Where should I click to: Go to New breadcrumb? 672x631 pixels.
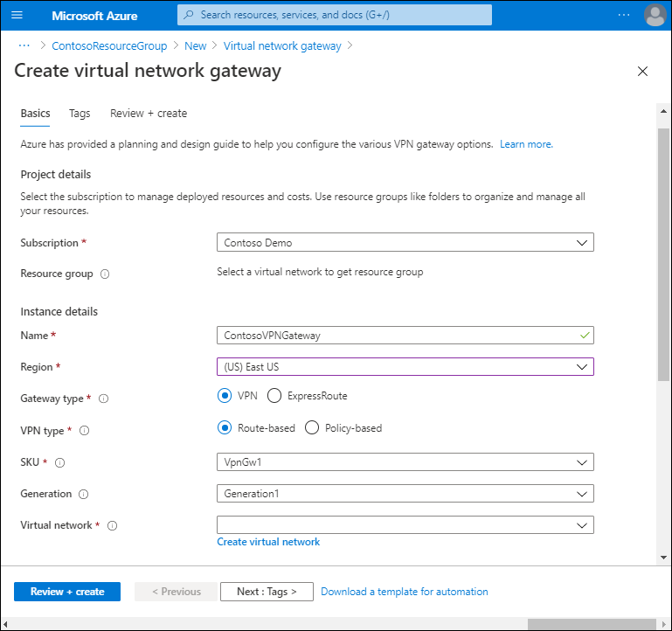[x=196, y=45]
